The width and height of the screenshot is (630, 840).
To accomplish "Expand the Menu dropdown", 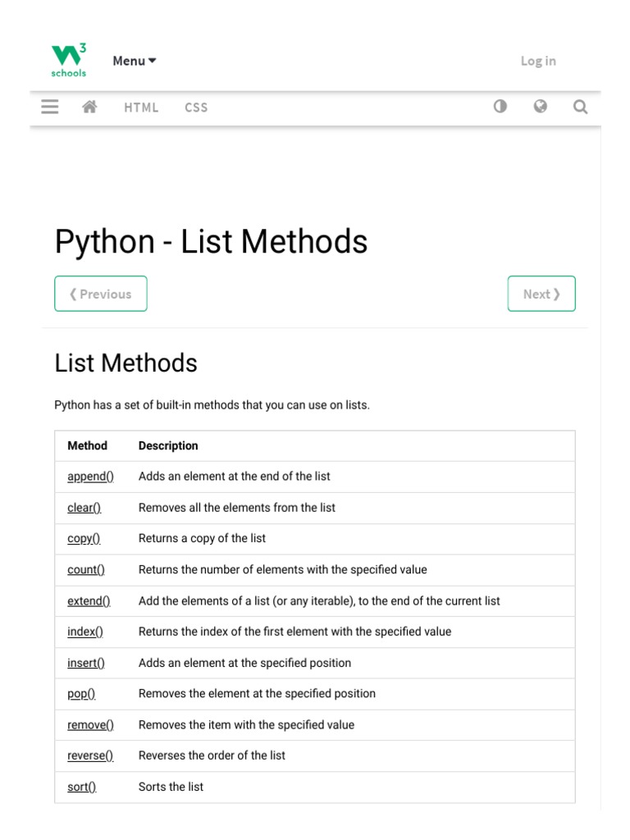I will click(x=135, y=61).
